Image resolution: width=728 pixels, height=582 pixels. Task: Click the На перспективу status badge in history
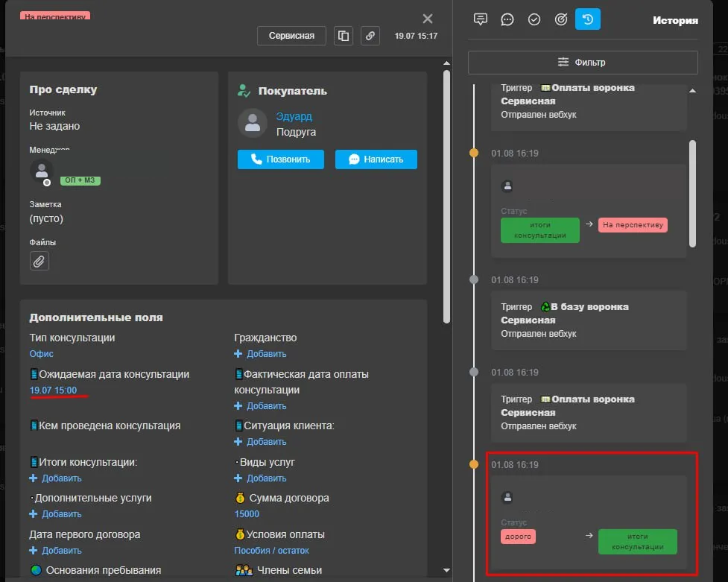(633, 225)
